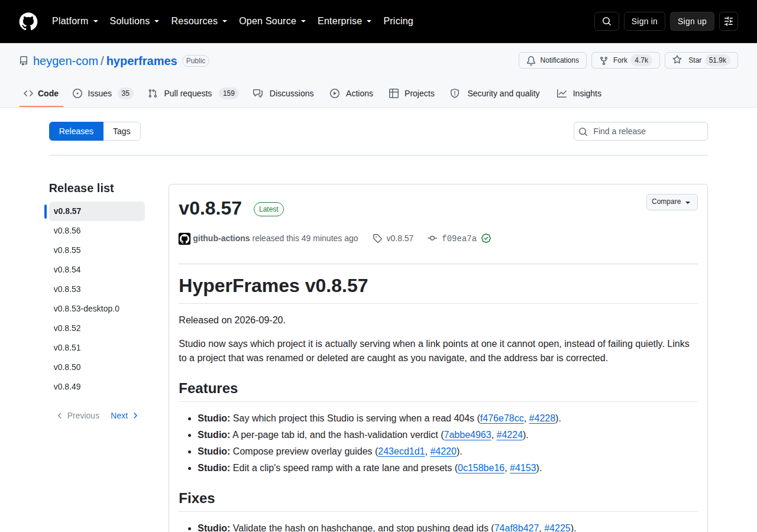Open the heygen-com owner link
Screen dimensions: 757x532
point(66,61)
